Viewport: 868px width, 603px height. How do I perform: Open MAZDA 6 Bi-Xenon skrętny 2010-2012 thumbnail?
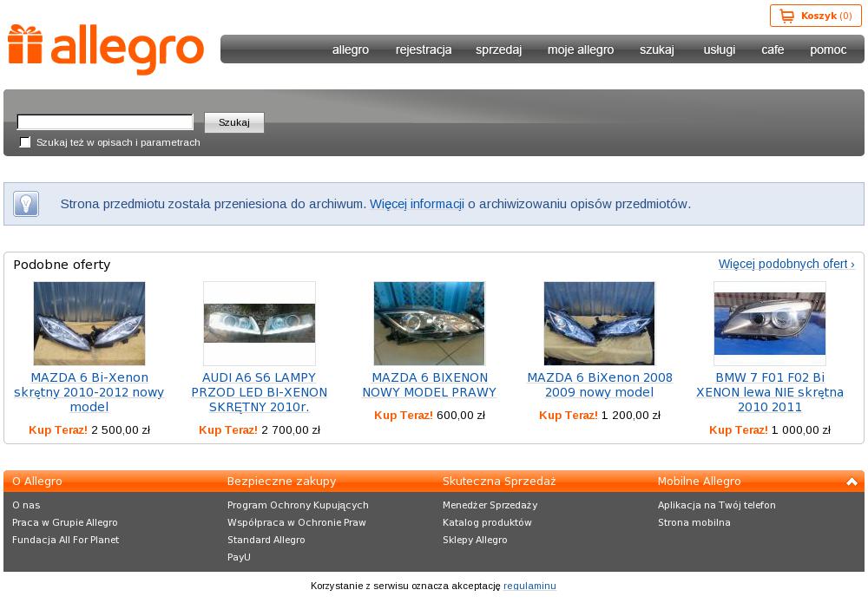(x=89, y=323)
